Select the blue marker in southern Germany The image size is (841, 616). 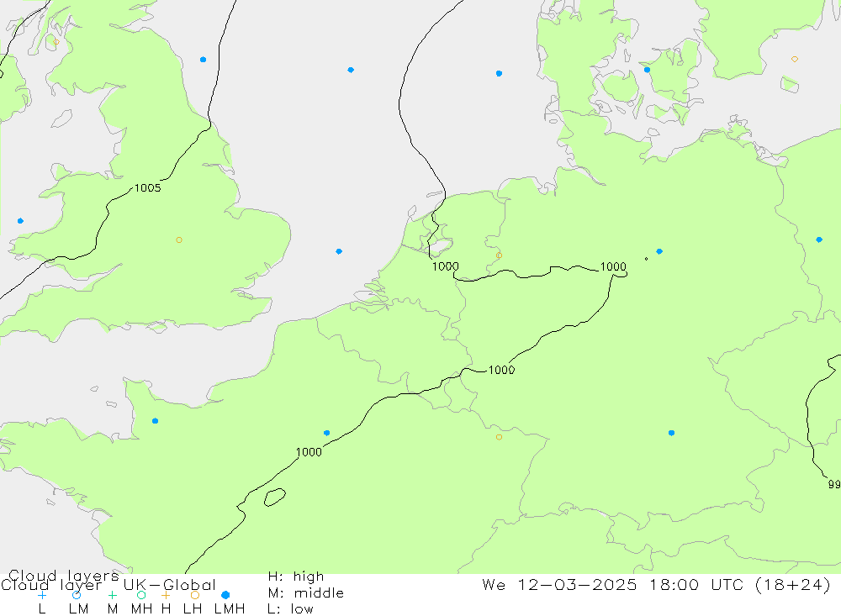tap(671, 433)
